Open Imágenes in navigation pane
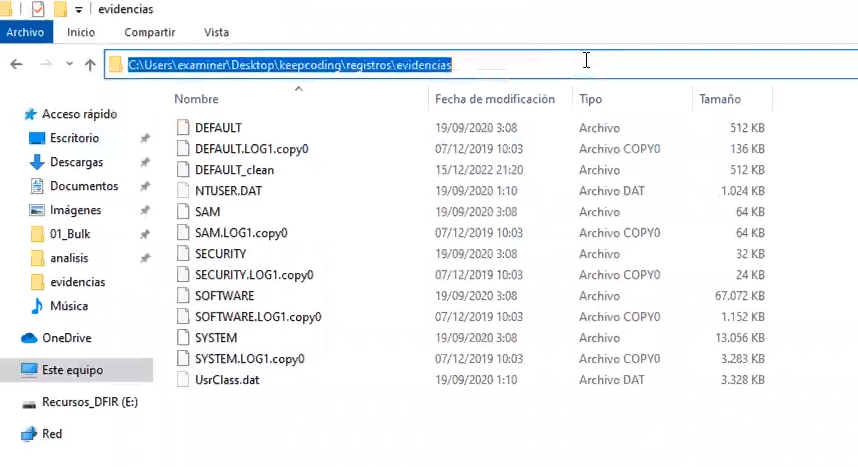This screenshot has width=858, height=467. tap(76, 210)
